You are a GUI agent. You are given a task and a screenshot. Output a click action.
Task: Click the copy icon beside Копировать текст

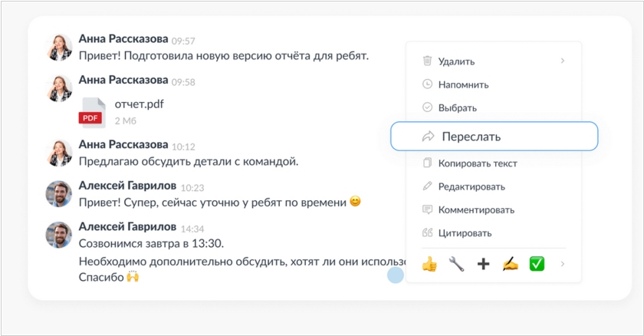(x=428, y=163)
